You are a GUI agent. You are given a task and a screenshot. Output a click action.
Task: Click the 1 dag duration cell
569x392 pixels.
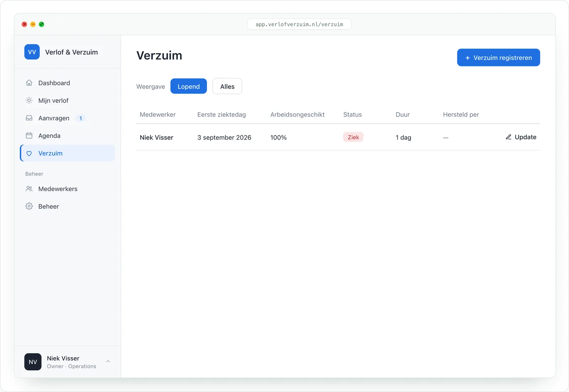tap(403, 138)
